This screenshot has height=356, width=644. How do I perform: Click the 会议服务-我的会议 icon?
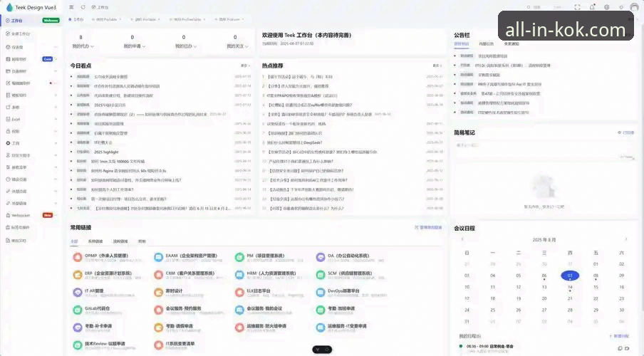click(x=239, y=310)
